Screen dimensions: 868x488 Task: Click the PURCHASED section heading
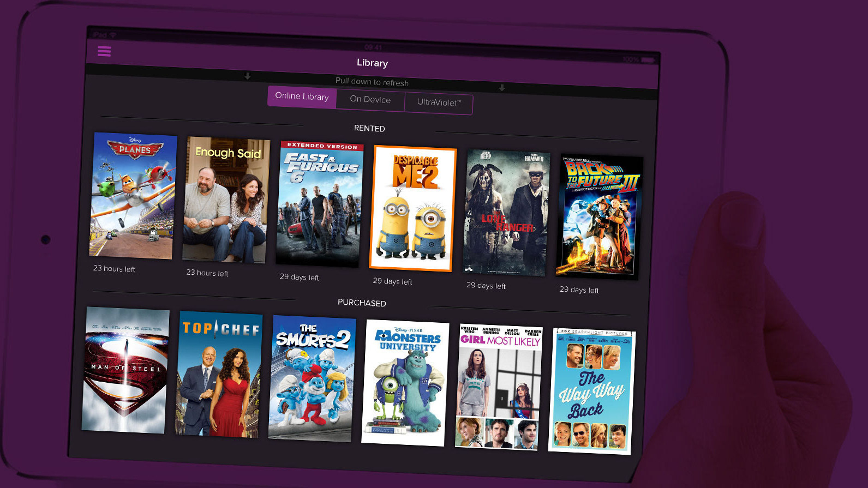click(x=362, y=303)
